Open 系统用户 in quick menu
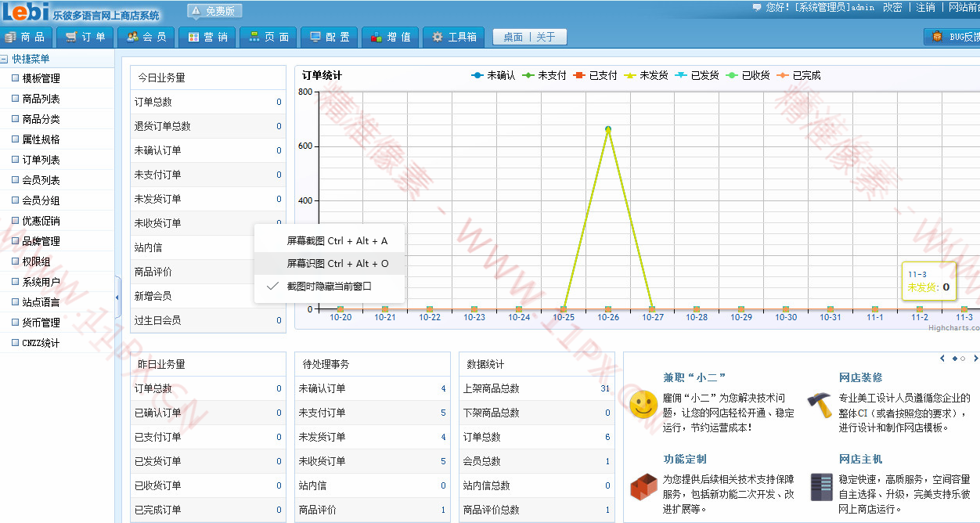 coord(41,282)
